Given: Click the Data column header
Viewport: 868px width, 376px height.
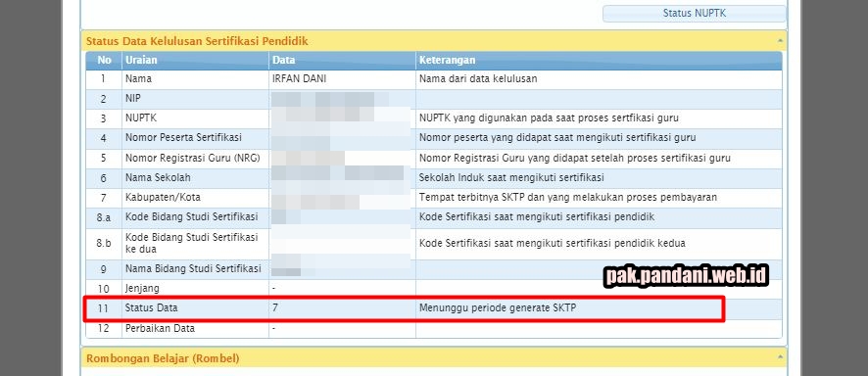Looking at the screenshot, I should click(342, 61).
